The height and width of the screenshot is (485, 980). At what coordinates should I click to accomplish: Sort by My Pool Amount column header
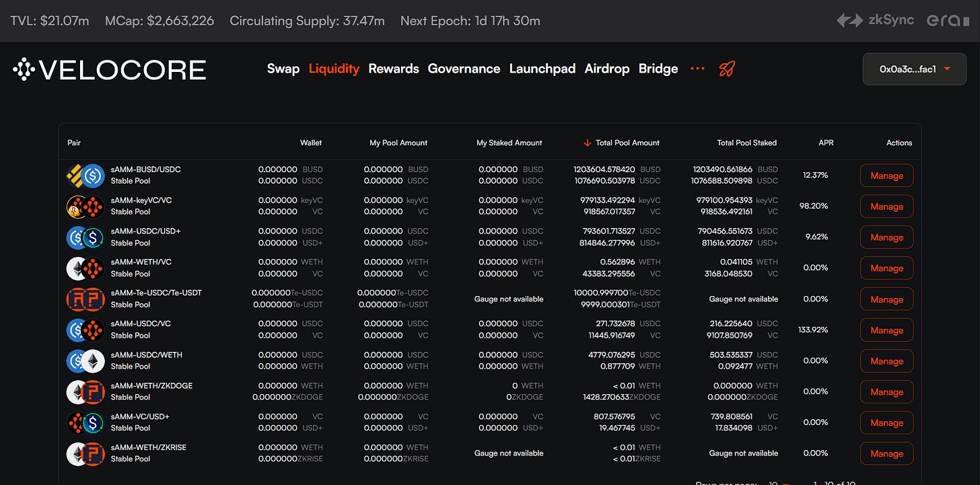398,143
